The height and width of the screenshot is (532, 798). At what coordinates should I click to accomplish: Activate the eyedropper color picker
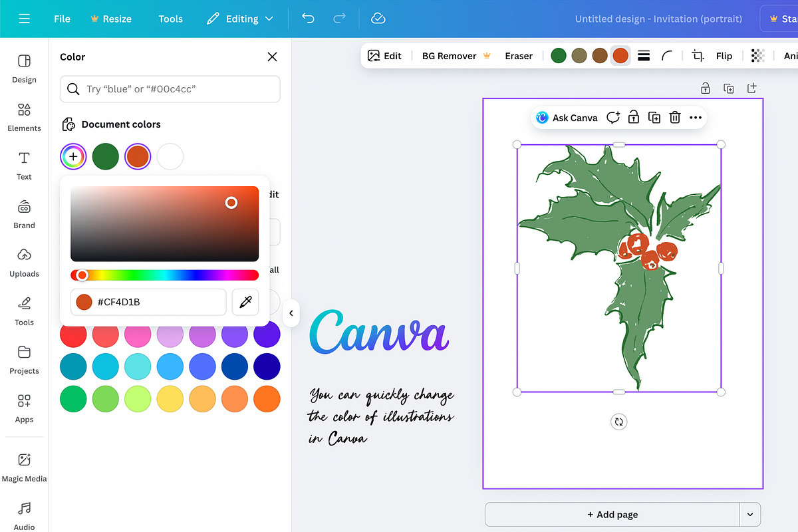[x=245, y=302]
